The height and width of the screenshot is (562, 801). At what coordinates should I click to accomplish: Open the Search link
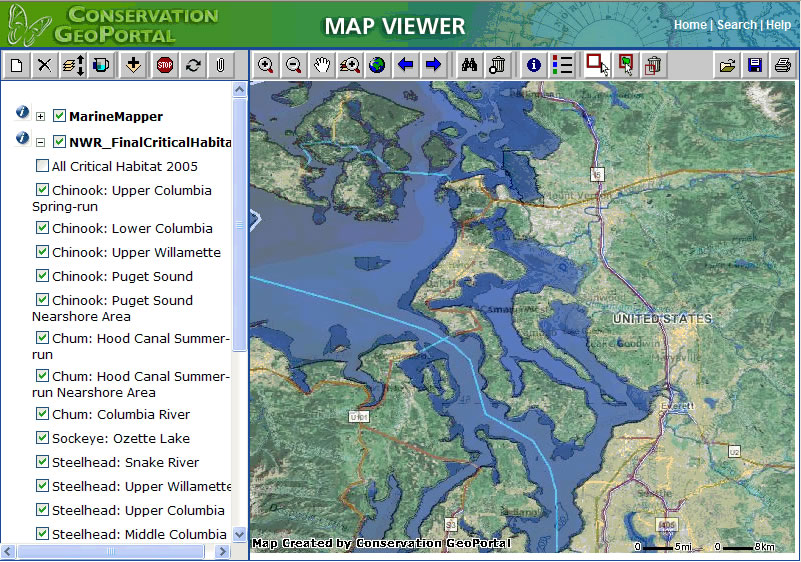(x=737, y=25)
